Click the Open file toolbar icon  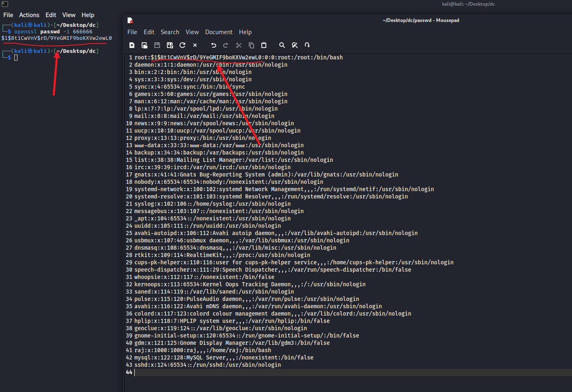point(145,45)
